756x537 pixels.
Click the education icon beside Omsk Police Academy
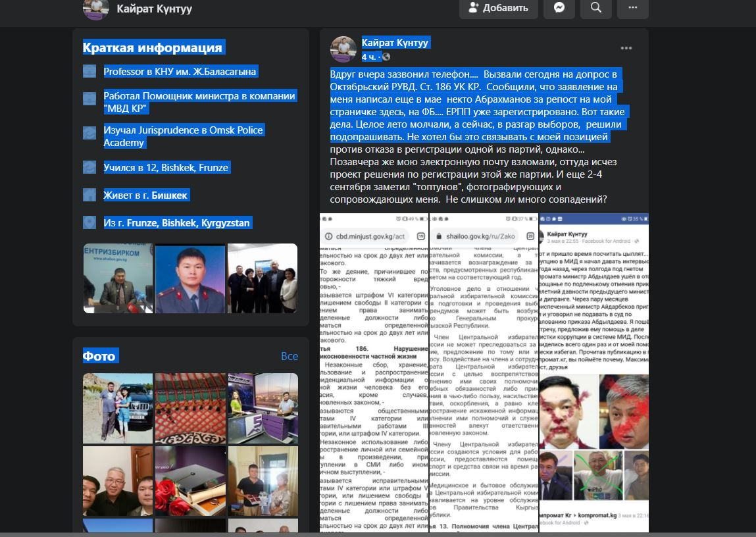(x=89, y=132)
